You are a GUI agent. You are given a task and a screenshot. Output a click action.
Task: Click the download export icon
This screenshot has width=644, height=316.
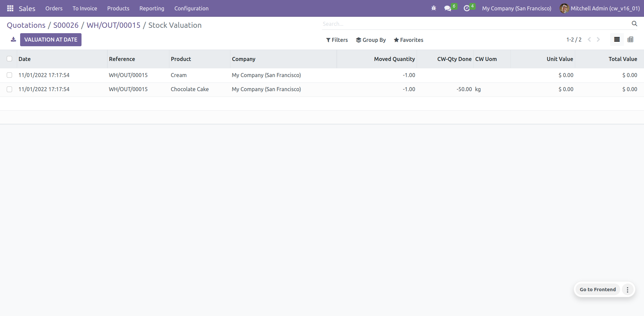pos(13,40)
